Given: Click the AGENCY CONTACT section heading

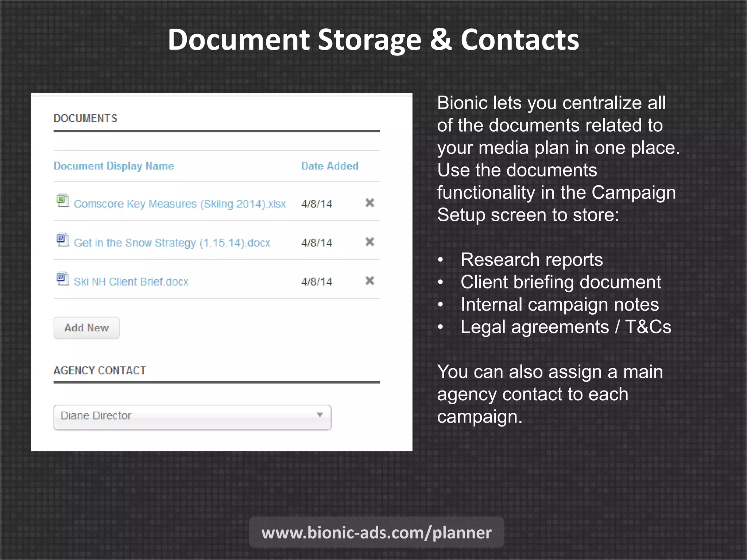Looking at the screenshot, I should (x=100, y=371).
